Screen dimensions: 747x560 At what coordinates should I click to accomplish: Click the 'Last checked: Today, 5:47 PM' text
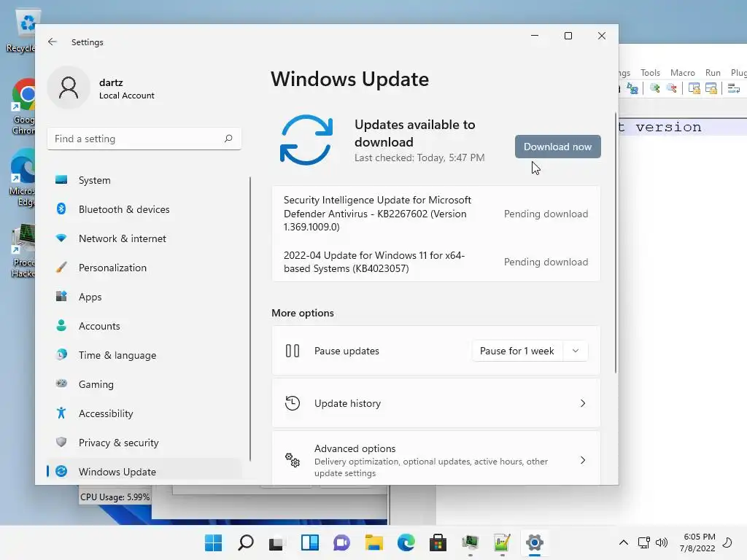(x=419, y=157)
